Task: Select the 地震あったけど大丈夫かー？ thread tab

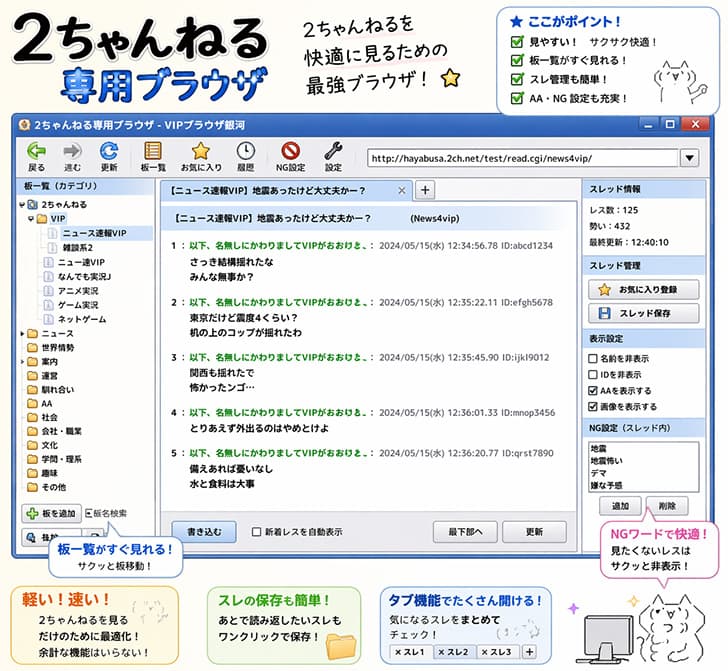Action: click(286, 191)
